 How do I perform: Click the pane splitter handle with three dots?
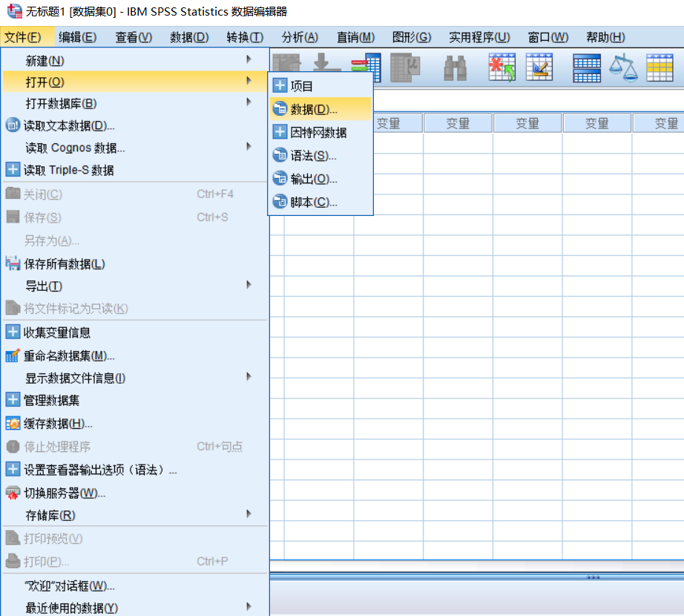click(593, 577)
